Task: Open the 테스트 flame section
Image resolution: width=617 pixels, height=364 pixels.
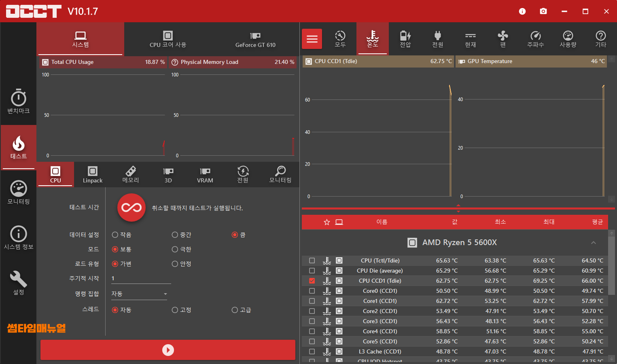Action: pyautogui.click(x=19, y=147)
